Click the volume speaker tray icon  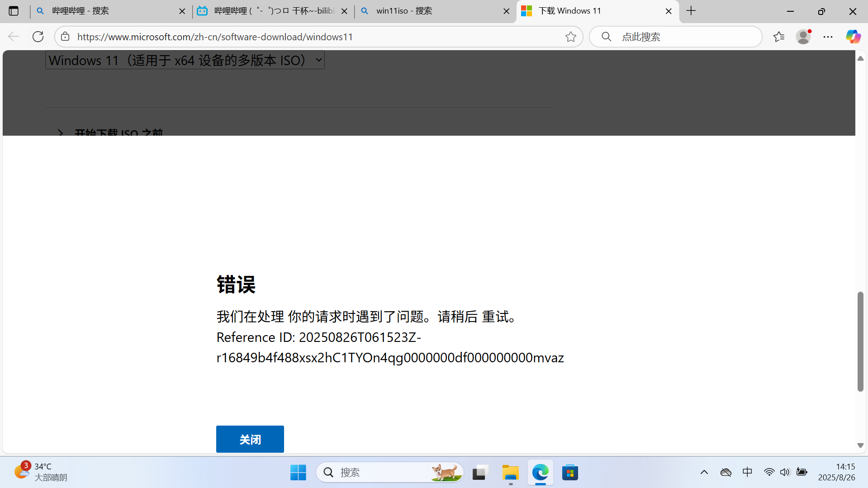785,472
